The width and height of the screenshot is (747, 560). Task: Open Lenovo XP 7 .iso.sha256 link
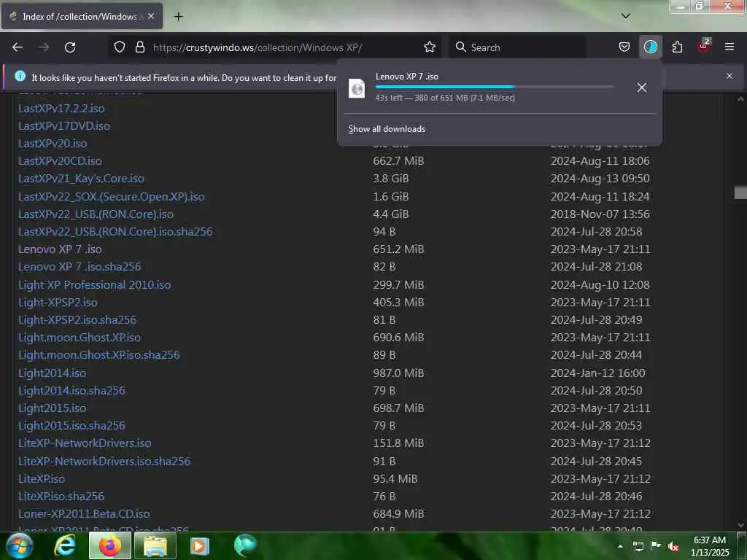80,267
